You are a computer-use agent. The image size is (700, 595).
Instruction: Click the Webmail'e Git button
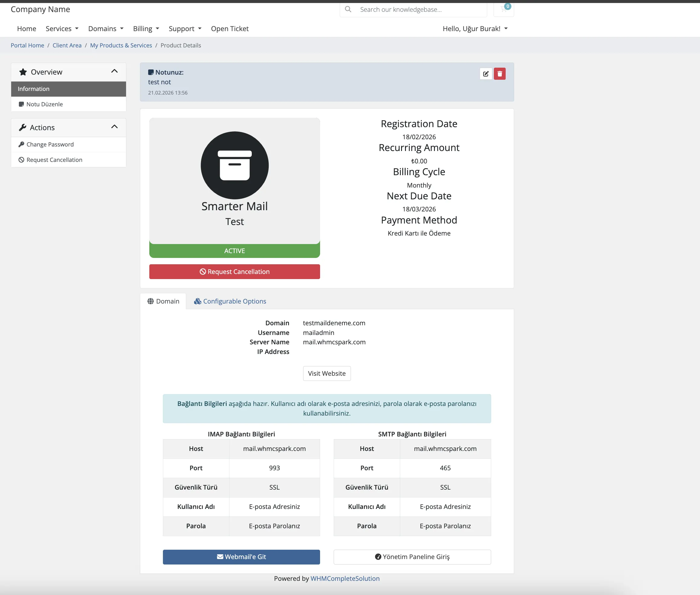[x=241, y=557]
